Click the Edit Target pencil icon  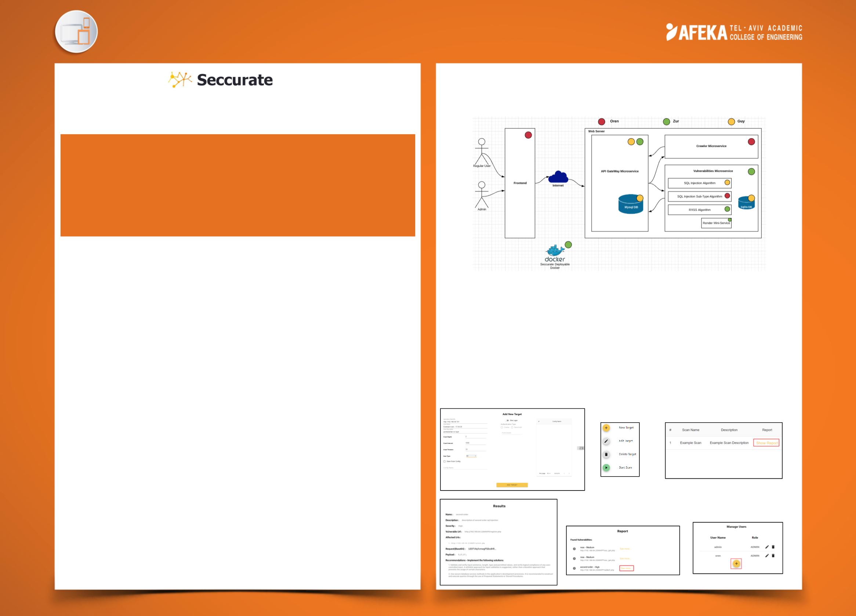606,441
